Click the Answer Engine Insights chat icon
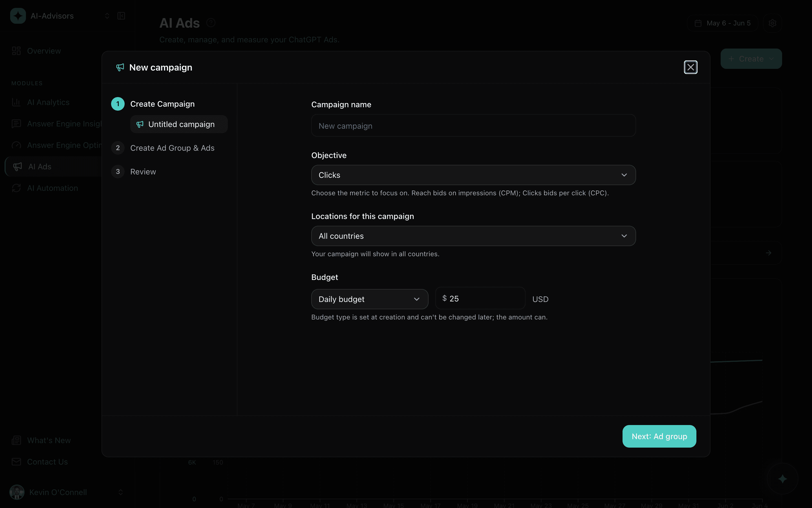Screen dimensions: 812x508 pos(16,124)
